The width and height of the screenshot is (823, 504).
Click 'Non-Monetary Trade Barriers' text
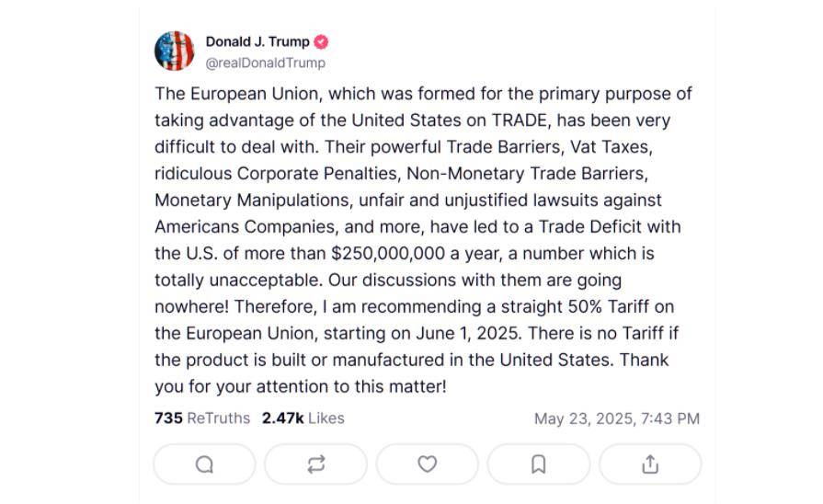[x=525, y=174]
